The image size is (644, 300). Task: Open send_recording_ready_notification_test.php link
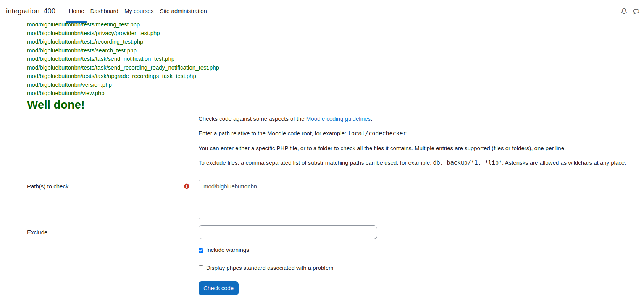click(123, 68)
